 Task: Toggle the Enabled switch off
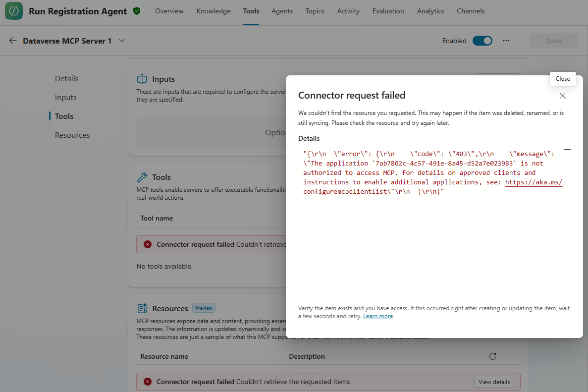[482, 41]
